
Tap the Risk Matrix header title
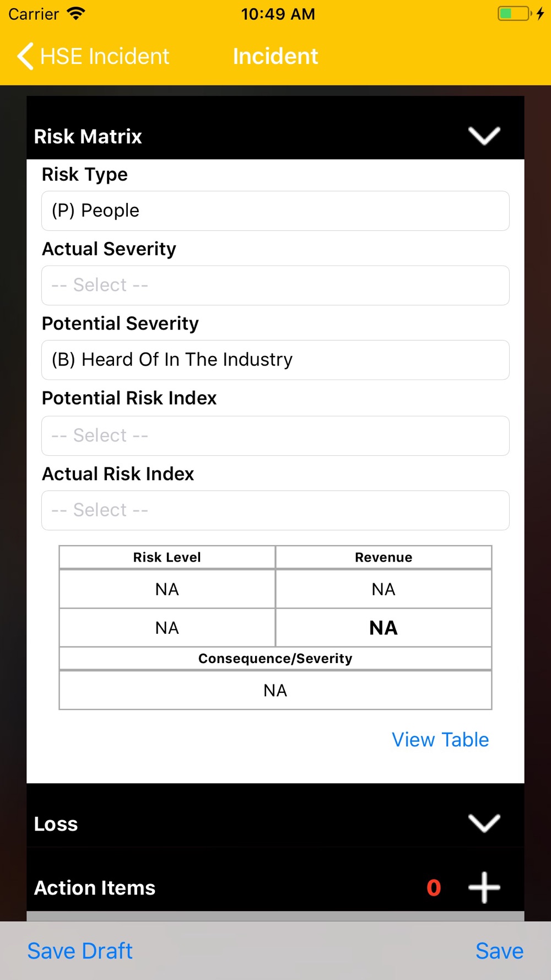pos(88,136)
